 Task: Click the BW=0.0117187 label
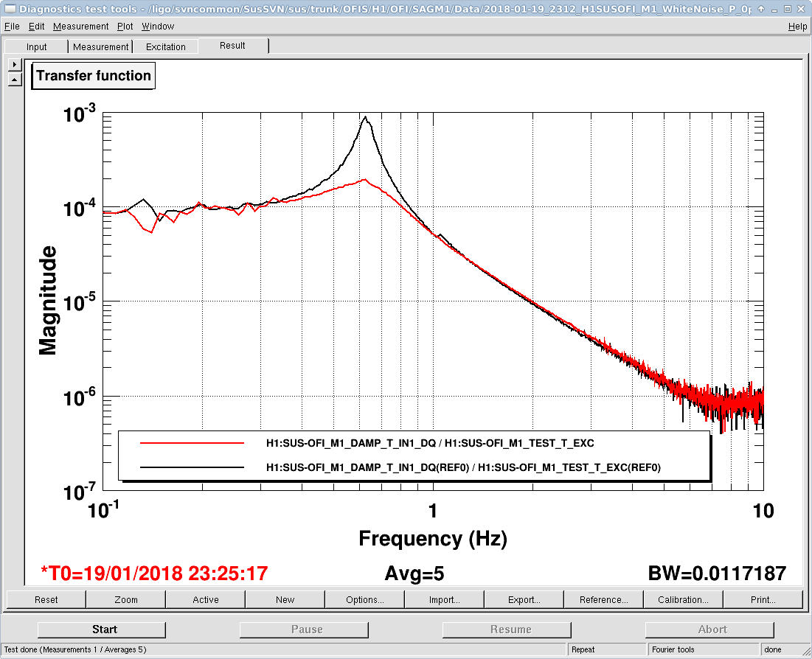point(718,573)
